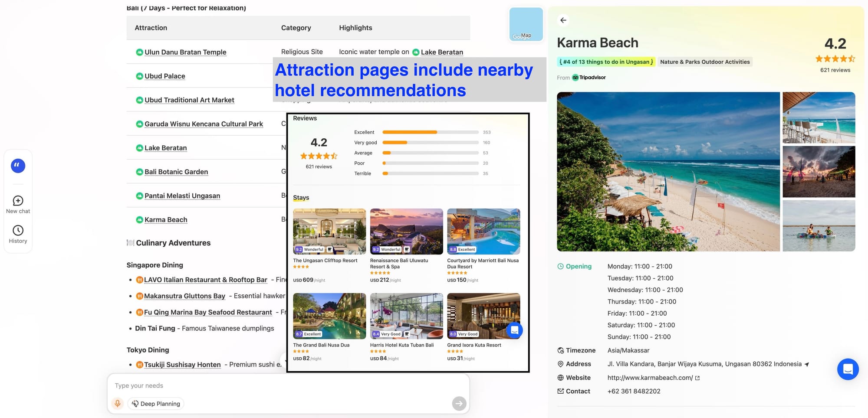Open the Karma Beach attraction link

(x=166, y=220)
